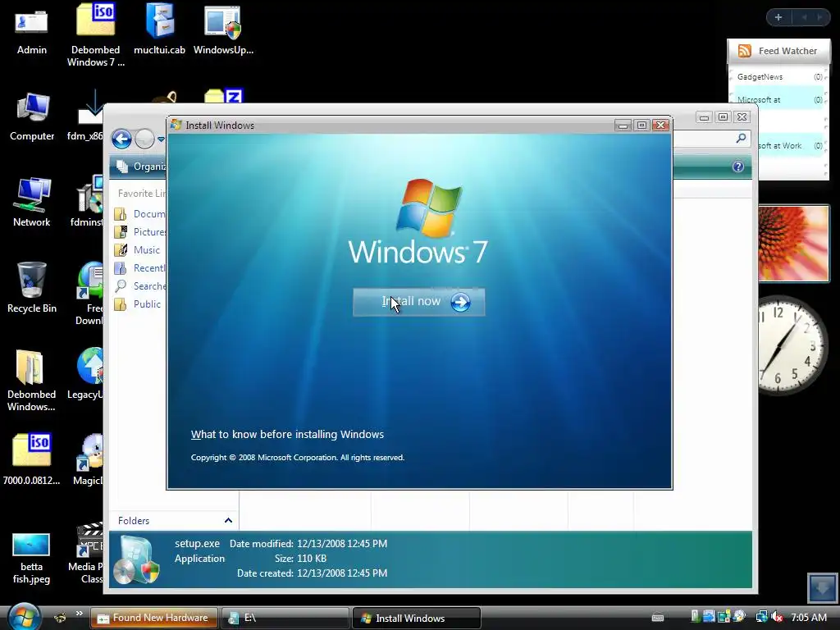Screen dimensions: 840x630
Task: Click Explorer search magnifier icon
Action: point(741,138)
